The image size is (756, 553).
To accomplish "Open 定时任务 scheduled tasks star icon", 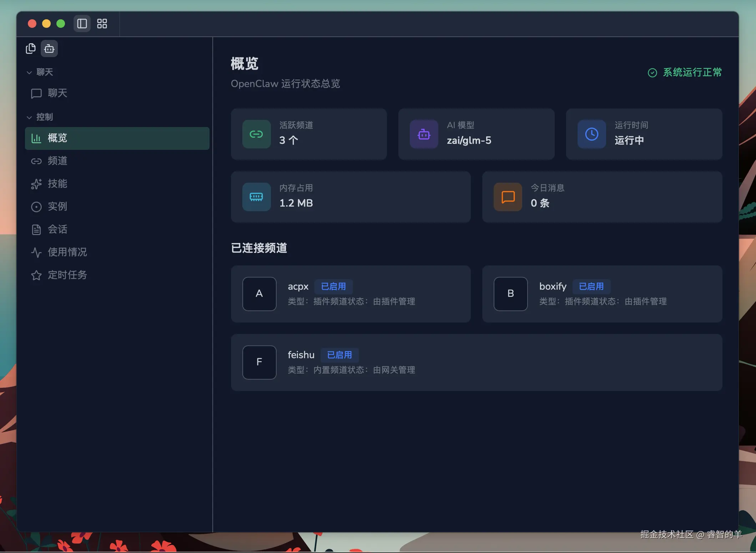I will tap(37, 275).
